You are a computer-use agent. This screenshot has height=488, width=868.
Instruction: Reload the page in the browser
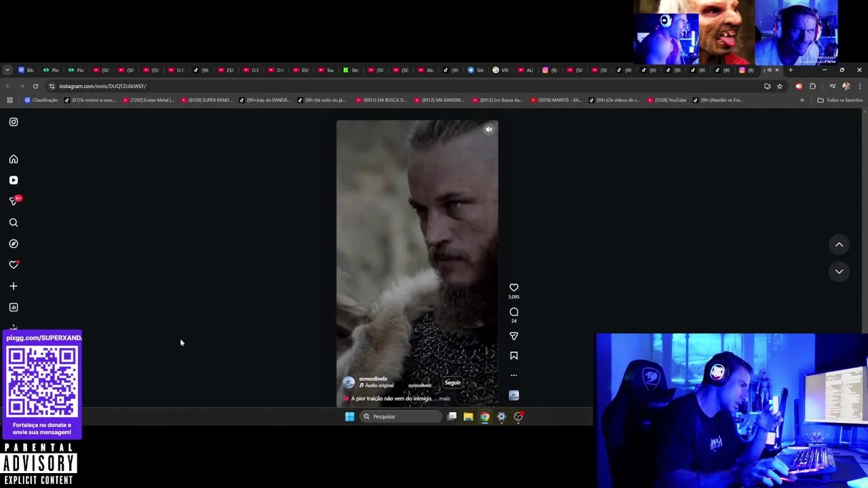[35, 86]
